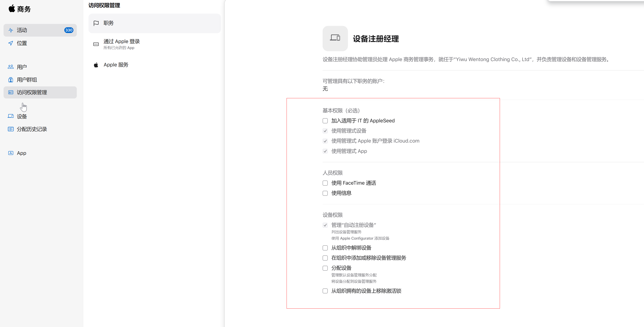Enable the 分配设备 checkbox
644x327 pixels.
tap(325, 268)
